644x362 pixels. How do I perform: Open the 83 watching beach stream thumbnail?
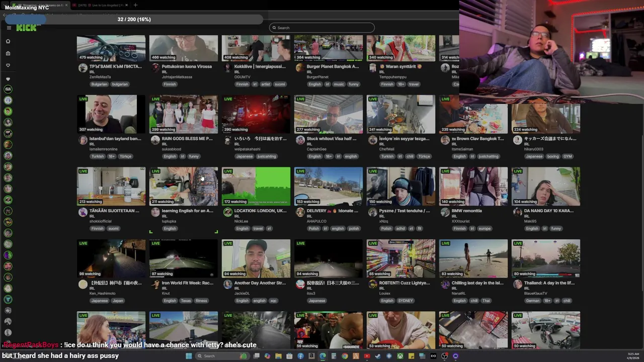[x=473, y=258]
